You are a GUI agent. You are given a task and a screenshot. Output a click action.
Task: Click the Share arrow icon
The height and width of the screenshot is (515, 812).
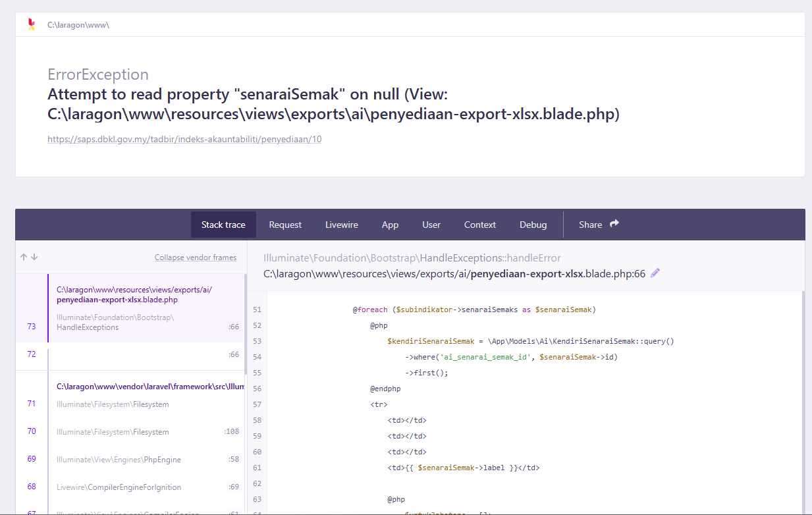[614, 224]
